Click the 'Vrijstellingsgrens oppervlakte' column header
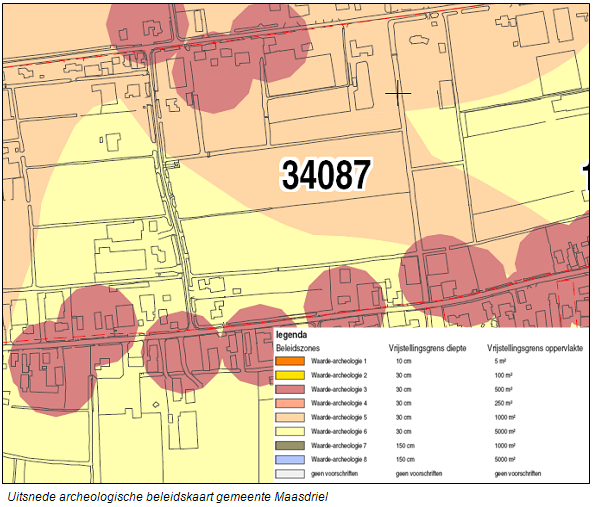The image size is (593, 507). (x=535, y=348)
